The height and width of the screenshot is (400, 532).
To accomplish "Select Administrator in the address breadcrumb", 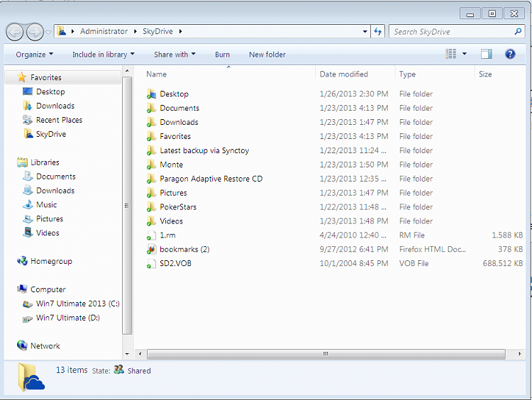I will pos(104,31).
